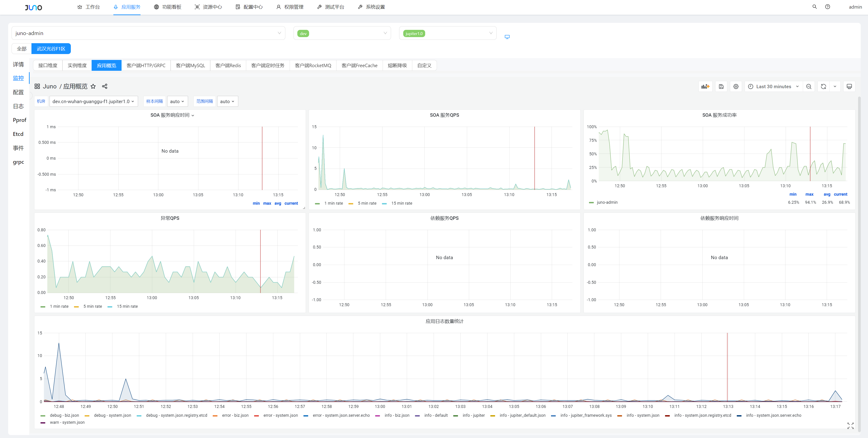This screenshot has width=868, height=438.
Task: Open the juno-admin application dropdown
Action: (148, 33)
